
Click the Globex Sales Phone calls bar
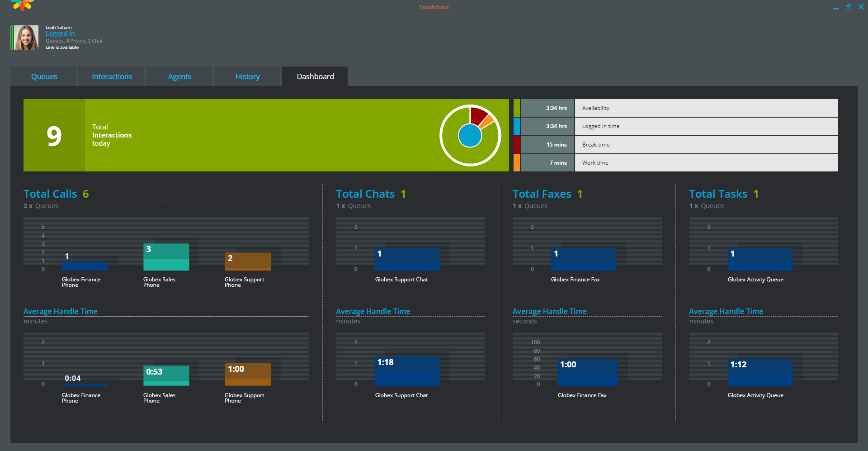[x=166, y=257]
